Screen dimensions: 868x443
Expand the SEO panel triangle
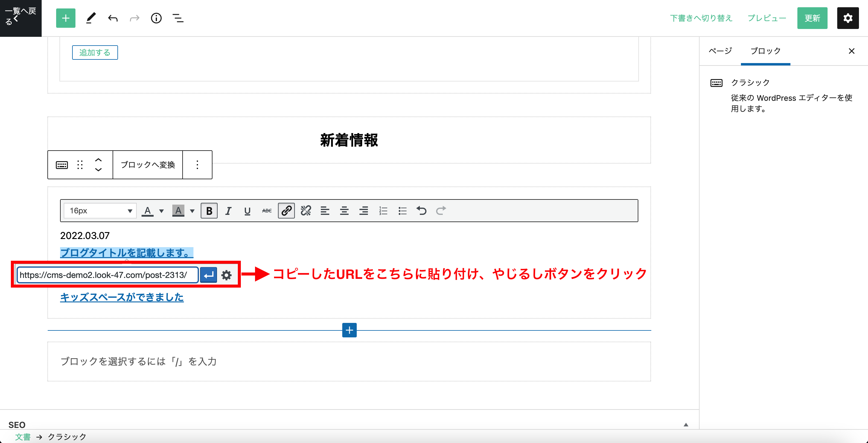(x=686, y=425)
